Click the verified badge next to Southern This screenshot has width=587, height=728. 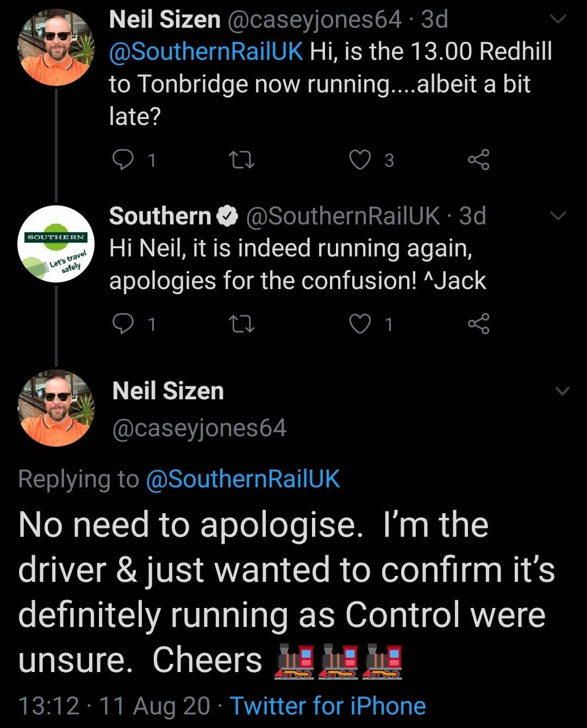tap(228, 216)
